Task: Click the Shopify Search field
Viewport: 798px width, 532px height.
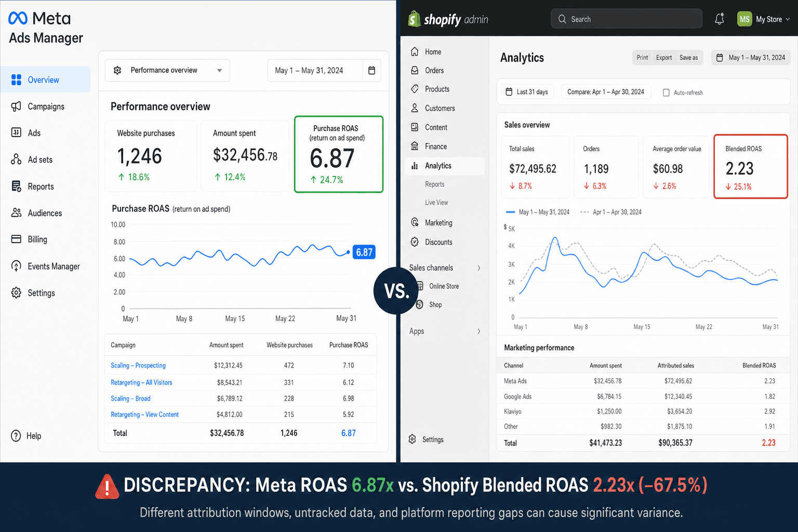Action: click(627, 19)
